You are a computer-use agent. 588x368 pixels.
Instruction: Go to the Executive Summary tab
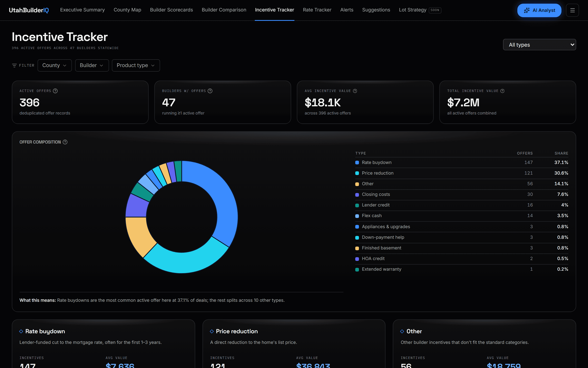tap(82, 10)
